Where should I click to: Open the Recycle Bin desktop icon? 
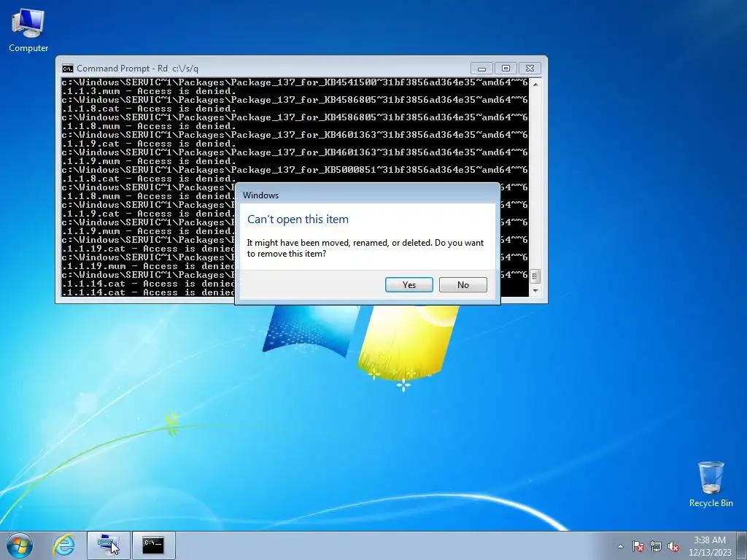pyautogui.click(x=711, y=484)
